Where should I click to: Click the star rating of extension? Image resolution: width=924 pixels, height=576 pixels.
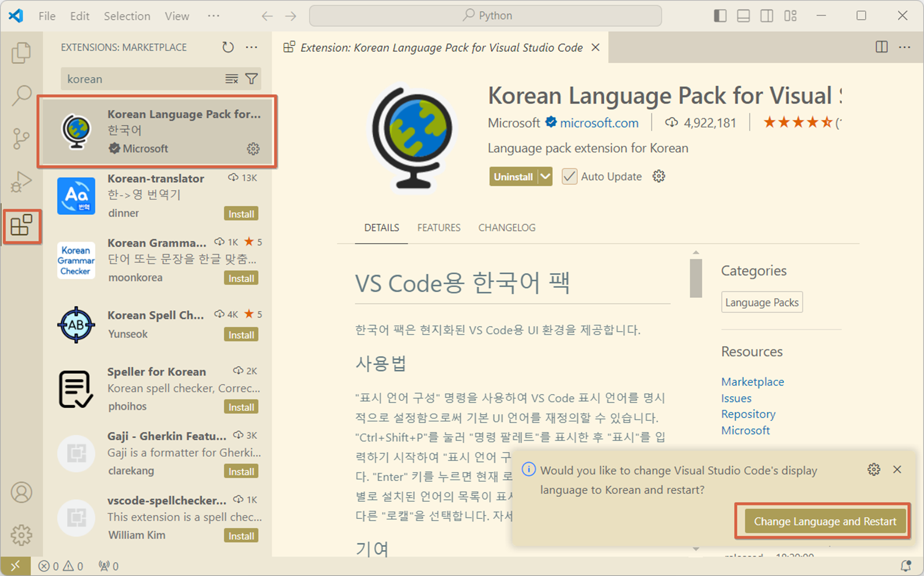[x=798, y=122]
